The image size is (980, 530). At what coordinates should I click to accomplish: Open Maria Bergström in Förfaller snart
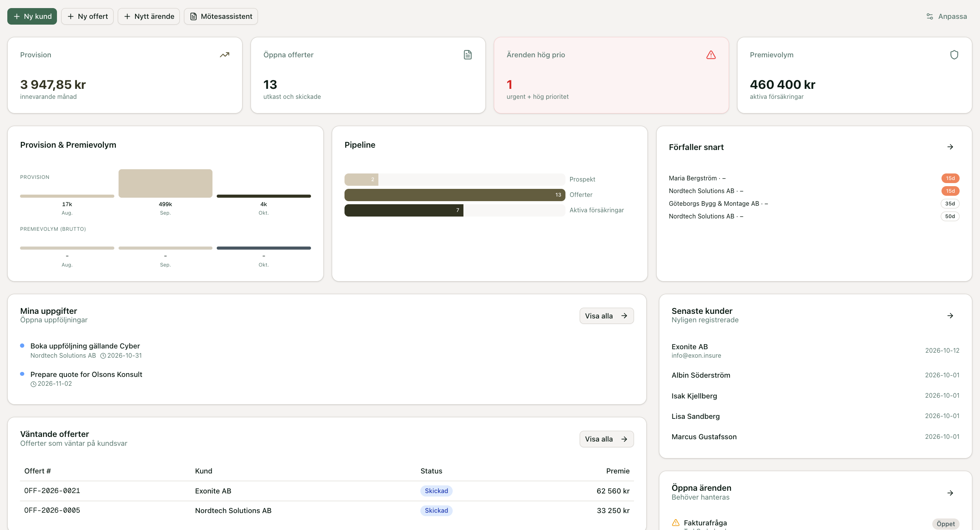697,178
